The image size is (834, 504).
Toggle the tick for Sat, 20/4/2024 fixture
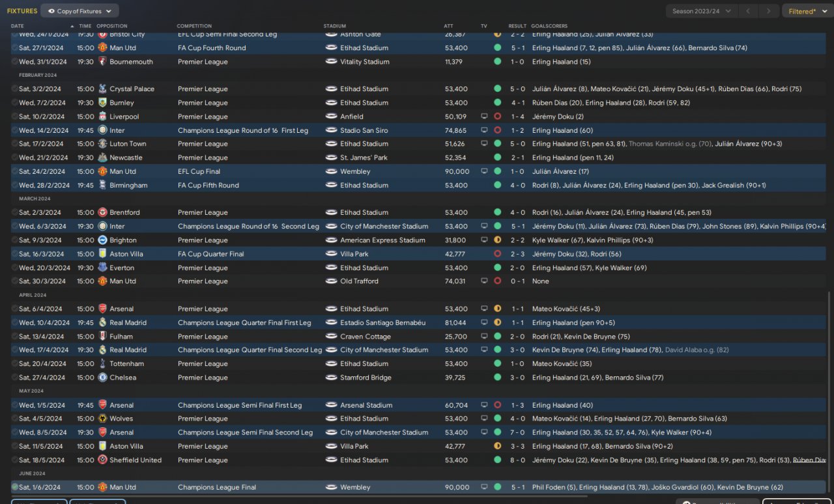pos(15,364)
